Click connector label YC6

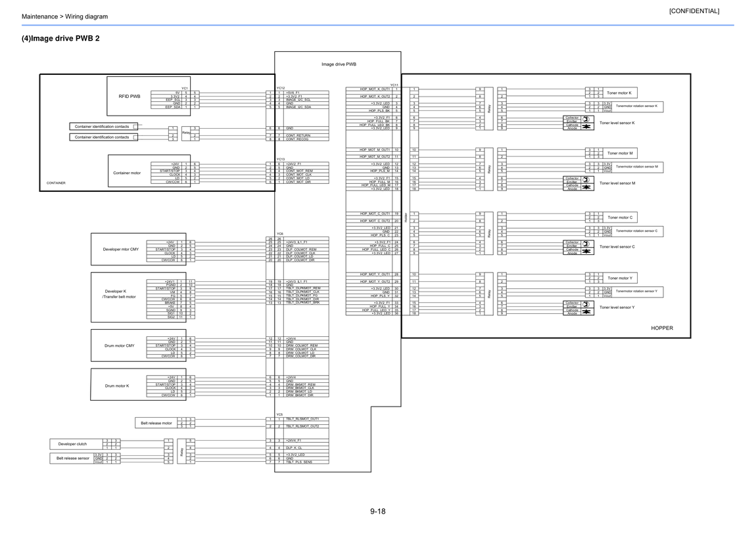click(280, 234)
